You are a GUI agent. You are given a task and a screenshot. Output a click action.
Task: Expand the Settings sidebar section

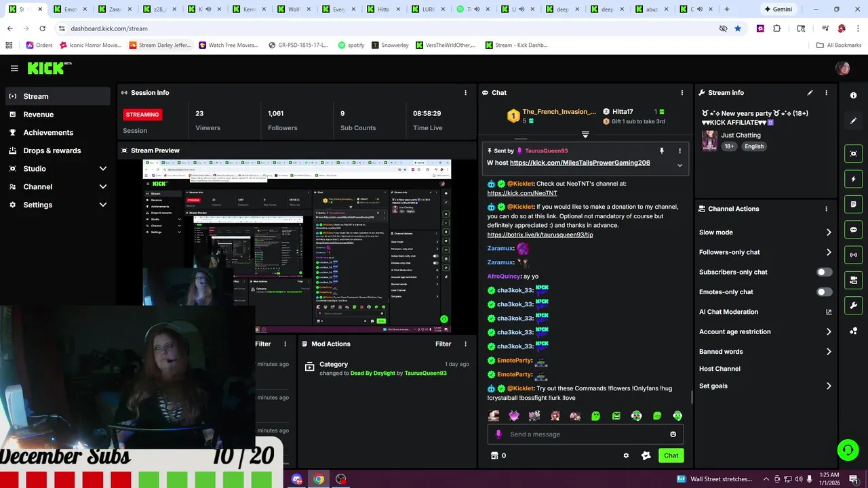(x=102, y=205)
